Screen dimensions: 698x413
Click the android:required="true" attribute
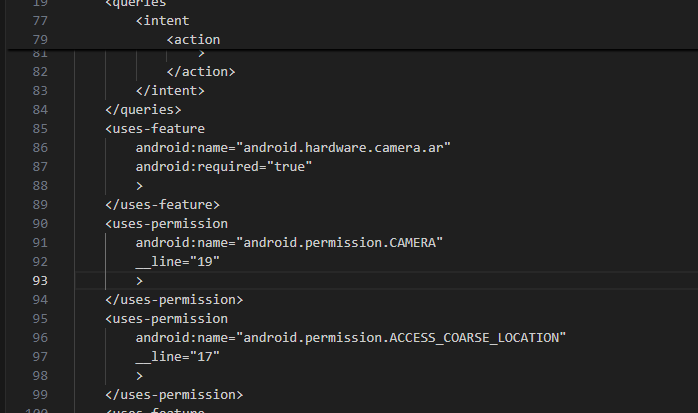click(224, 166)
